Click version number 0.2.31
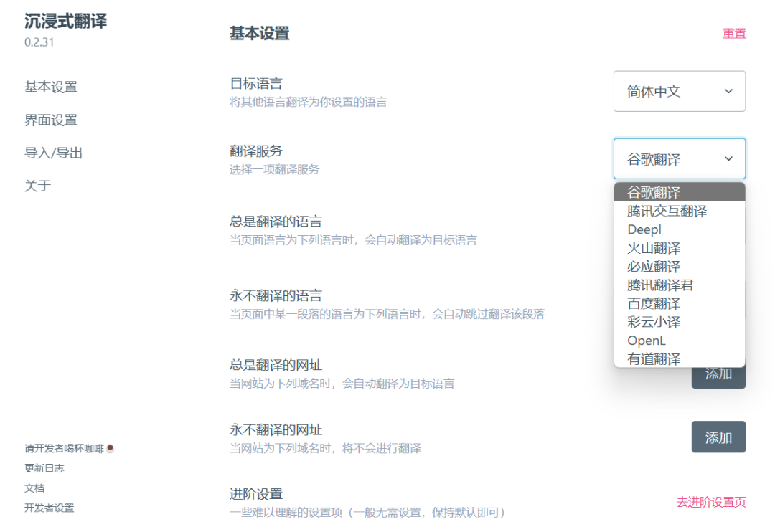 tap(39, 42)
